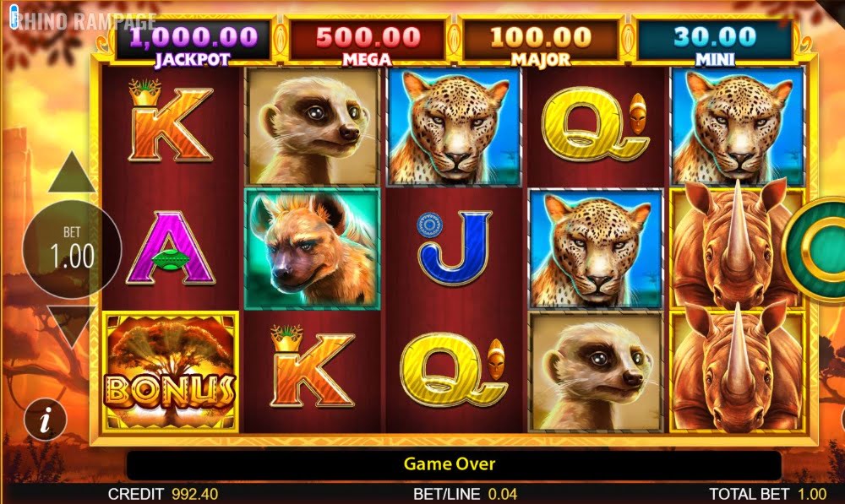Click the Bet 1.00 circle display

(72, 249)
